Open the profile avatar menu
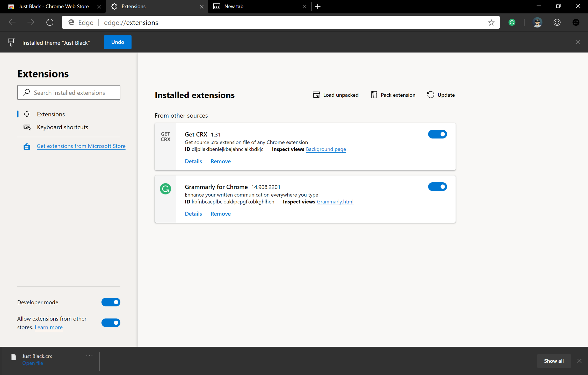588x375 pixels. 537,23
